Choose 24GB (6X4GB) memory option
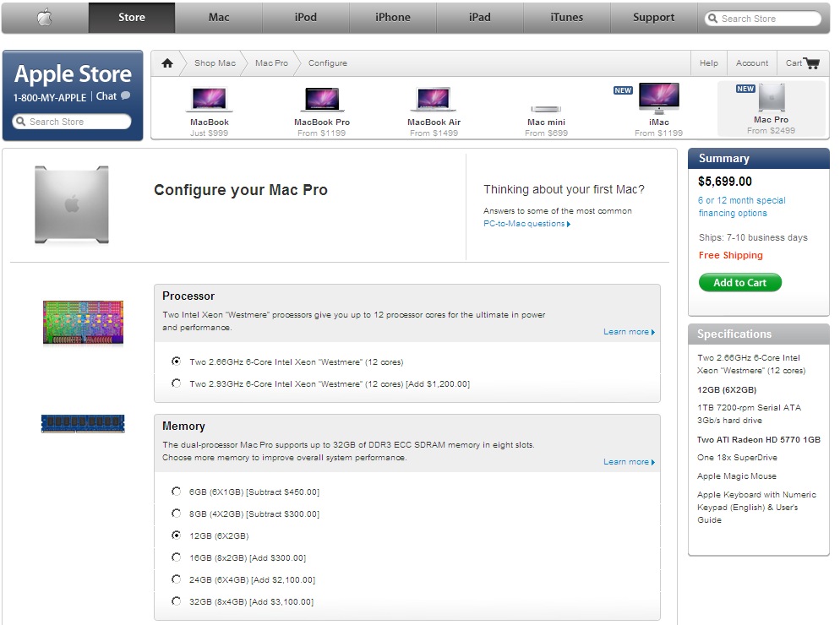This screenshot has width=840, height=625. (177, 579)
